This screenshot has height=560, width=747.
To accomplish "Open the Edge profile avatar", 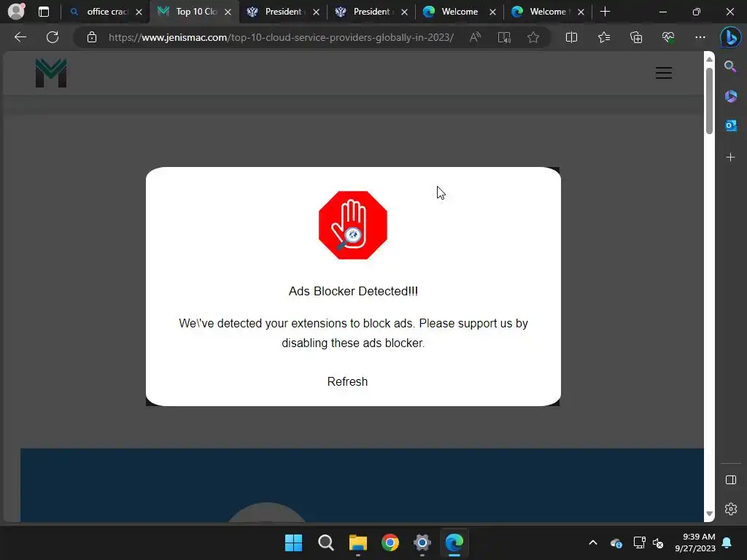I will coord(16,11).
